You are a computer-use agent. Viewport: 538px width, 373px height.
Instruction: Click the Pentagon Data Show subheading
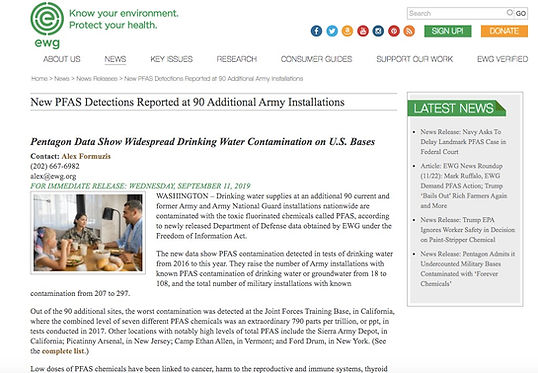[x=202, y=142]
